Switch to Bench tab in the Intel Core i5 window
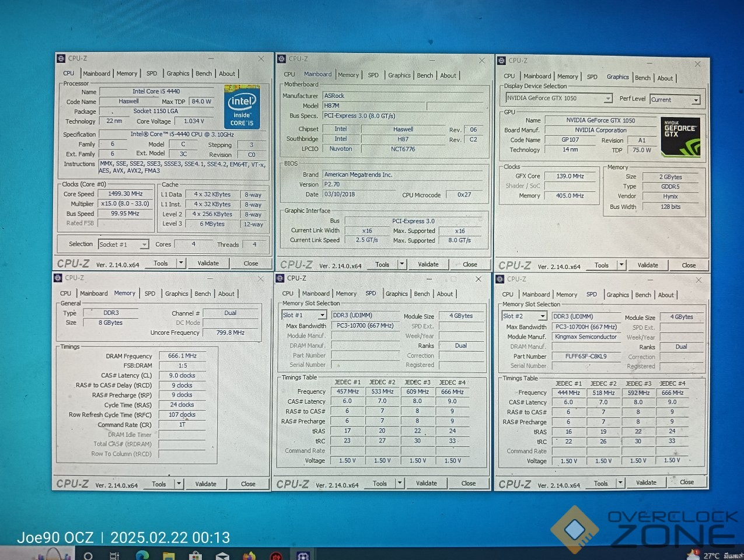 tap(204, 73)
